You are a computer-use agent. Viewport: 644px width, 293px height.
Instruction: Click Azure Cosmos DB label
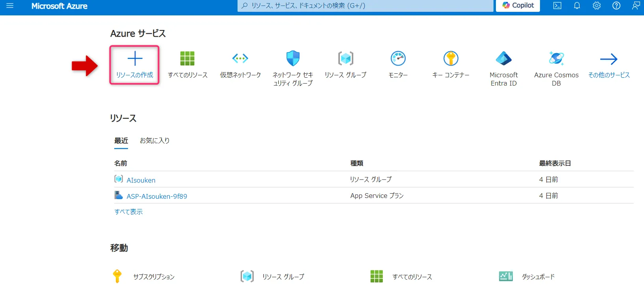(x=556, y=79)
